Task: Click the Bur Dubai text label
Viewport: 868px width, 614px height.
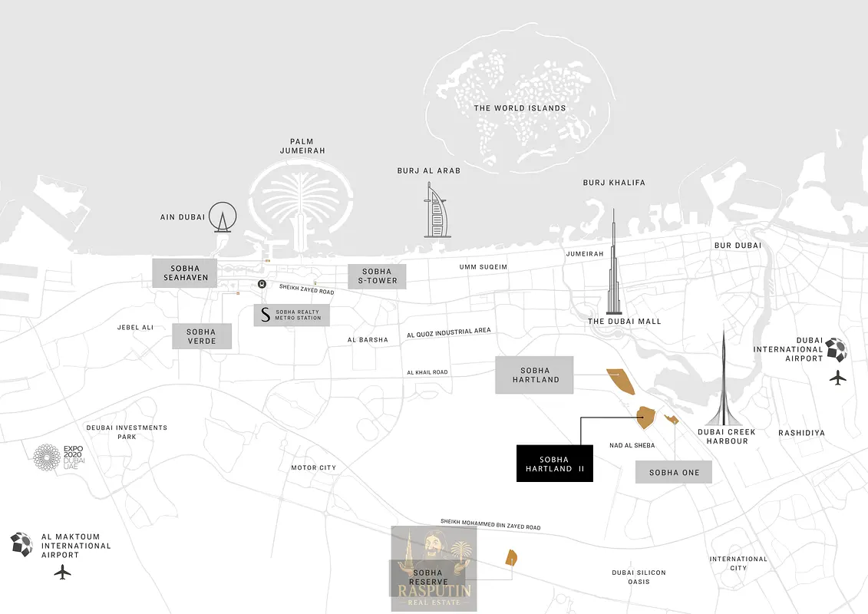Action: (738, 246)
